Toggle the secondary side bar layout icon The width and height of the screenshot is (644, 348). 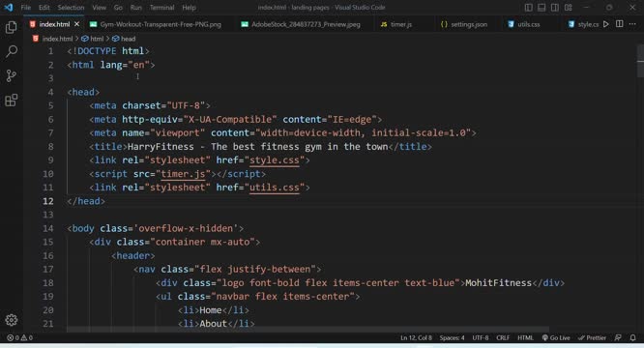coord(555,8)
